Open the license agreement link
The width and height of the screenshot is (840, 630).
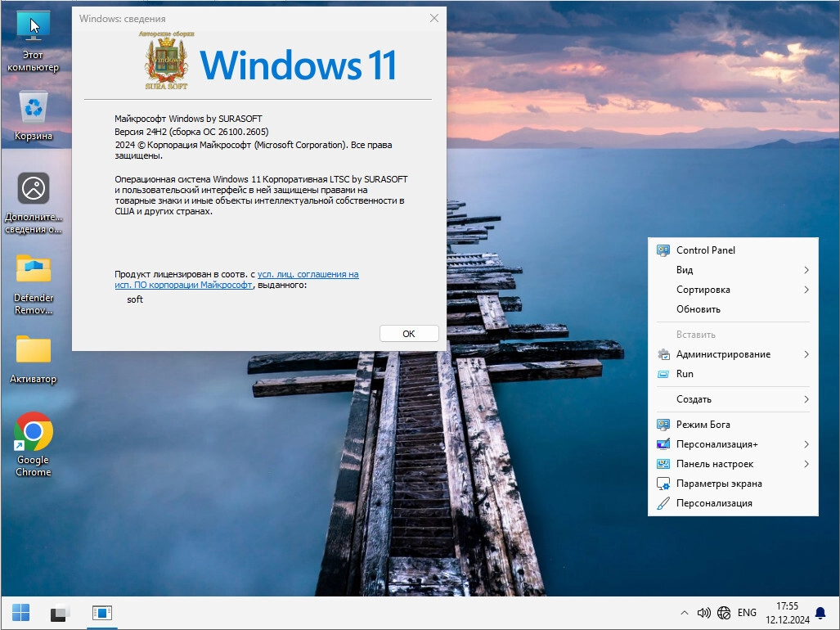click(x=308, y=275)
